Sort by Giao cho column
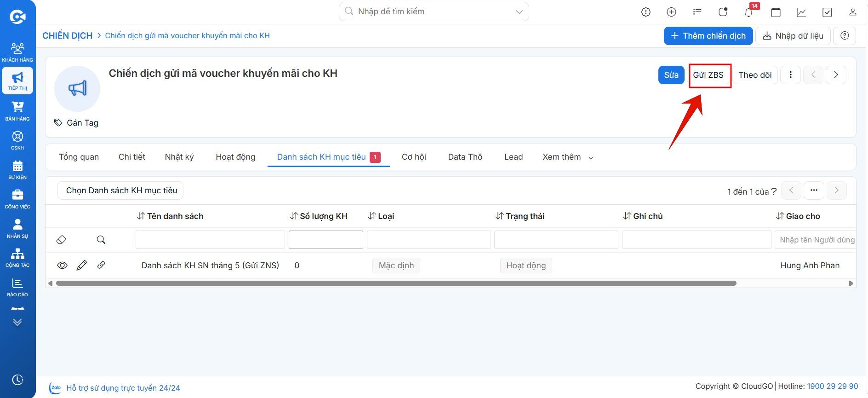This screenshot has width=868, height=398. (x=798, y=216)
